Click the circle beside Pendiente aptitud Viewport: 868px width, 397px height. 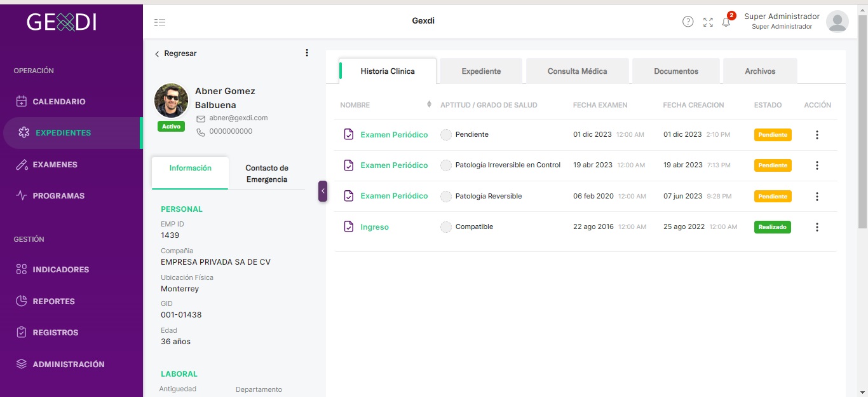446,134
